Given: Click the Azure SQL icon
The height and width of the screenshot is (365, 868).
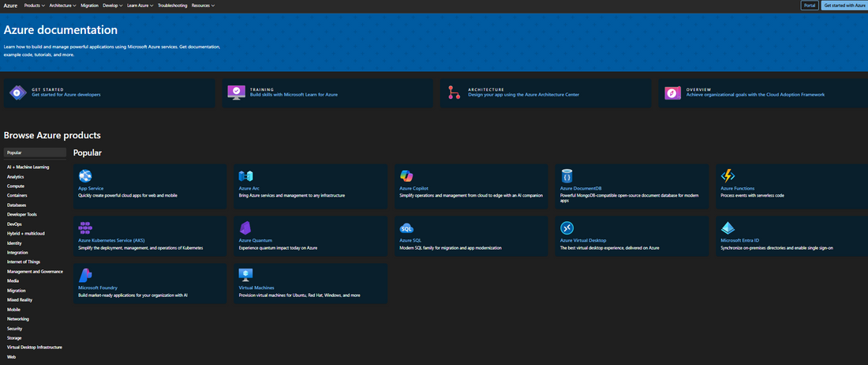Looking at the screenshot, I should tap(406, 228).
